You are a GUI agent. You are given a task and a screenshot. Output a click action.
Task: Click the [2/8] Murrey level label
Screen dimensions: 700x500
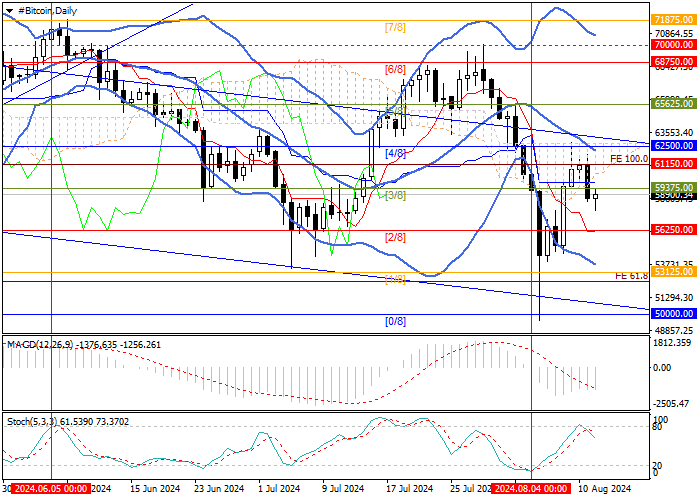(395, 238)
